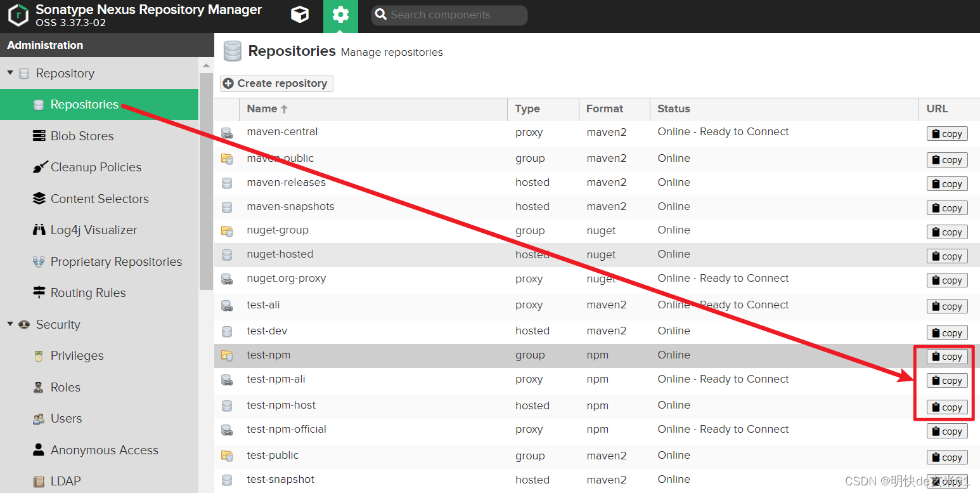Click the URL column header

pyautogui.click(x=949, y=109)
